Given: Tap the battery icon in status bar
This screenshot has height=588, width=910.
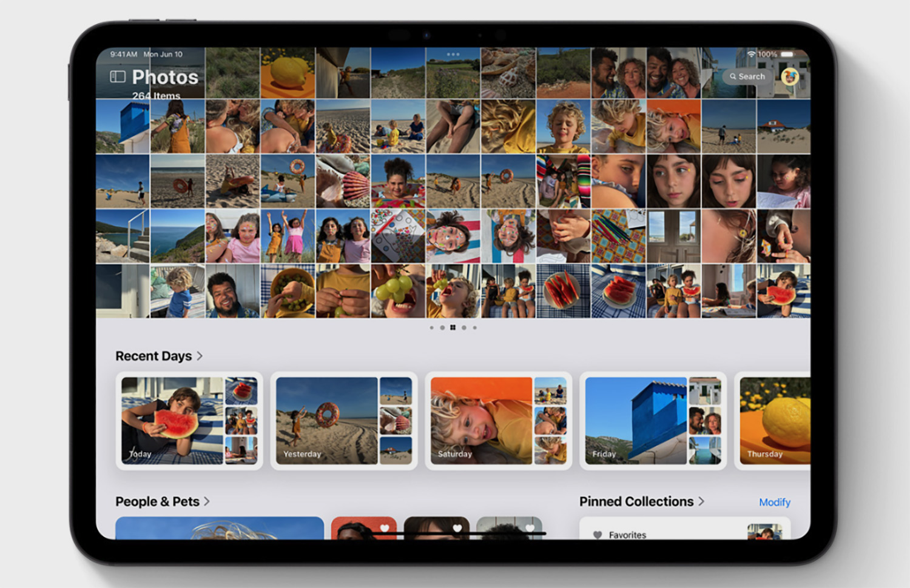Looking at the screenshot, I should (x=787, y=54).
